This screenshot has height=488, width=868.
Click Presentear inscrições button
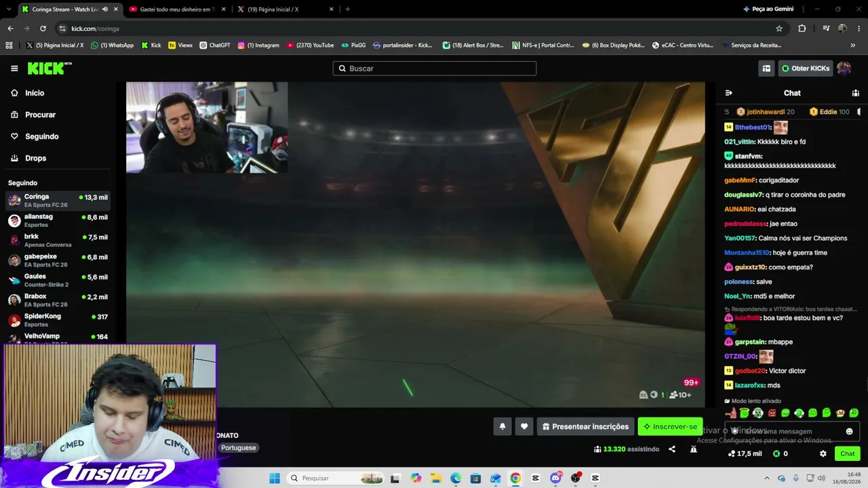click(585, 426)
